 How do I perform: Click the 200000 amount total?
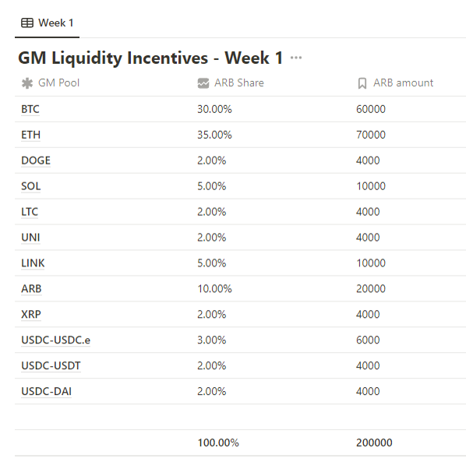(x=374, y=443)
